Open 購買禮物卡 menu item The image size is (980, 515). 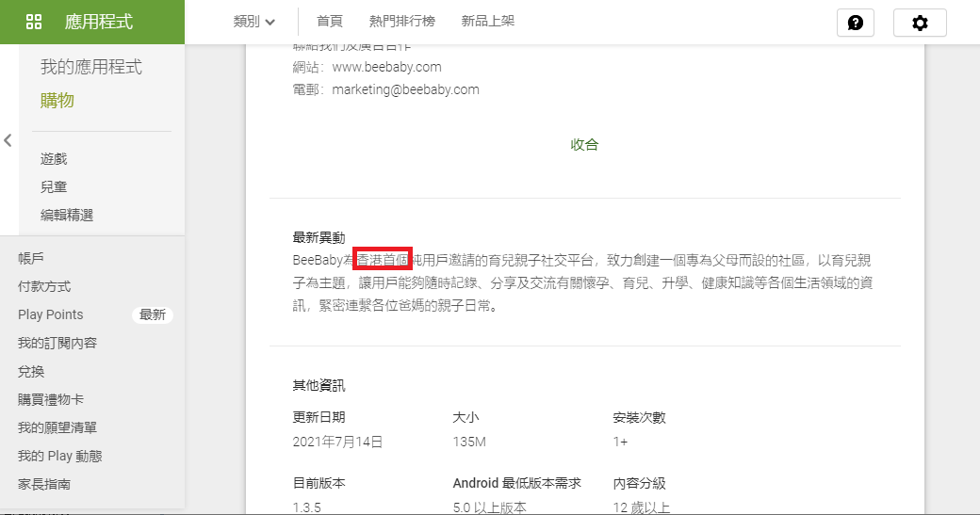tap(51, 399)
